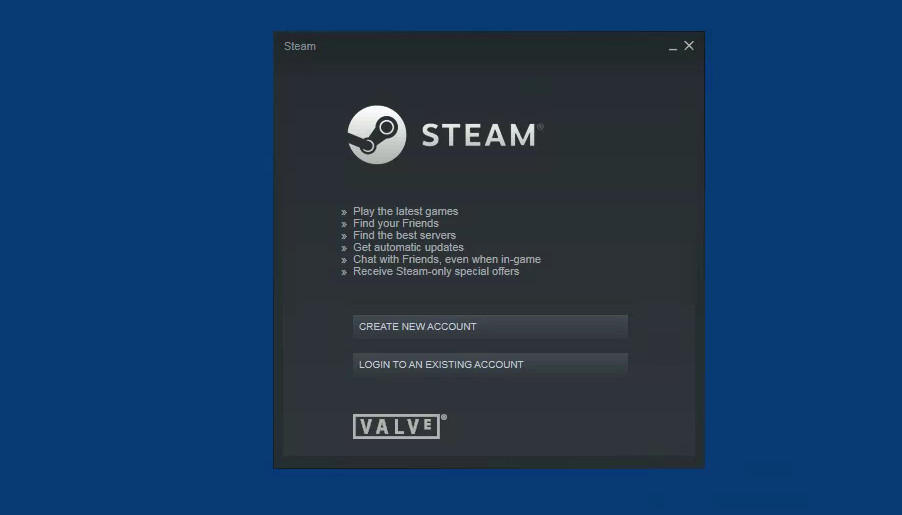Click the Steam logo icon
Image resolution: width=902 pixels, height=515 pixels.
[377, 135]
